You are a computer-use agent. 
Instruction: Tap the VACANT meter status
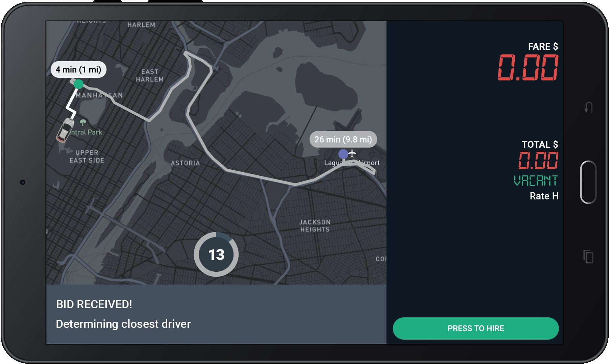point(536,180)
